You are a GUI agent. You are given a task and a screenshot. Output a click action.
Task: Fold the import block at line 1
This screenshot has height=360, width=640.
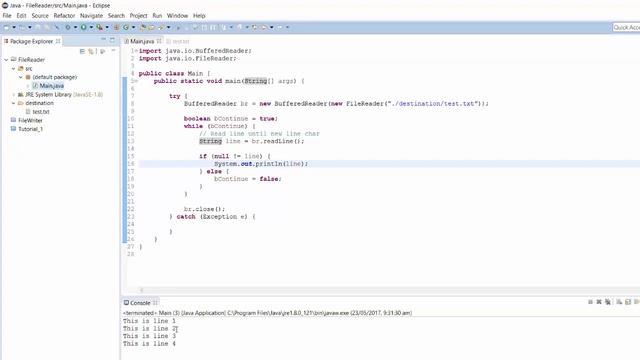coord(136,51)
